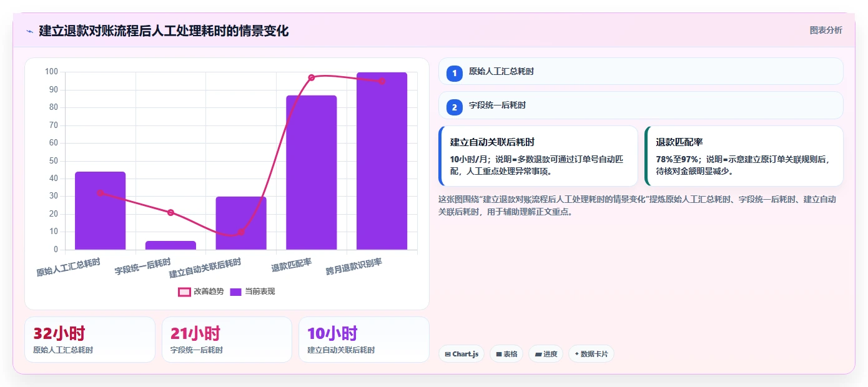This screenshot has width=868, height=387.
Task: Click the 建立自动关联后耗时 purple bar
Action: pos(241,223)
